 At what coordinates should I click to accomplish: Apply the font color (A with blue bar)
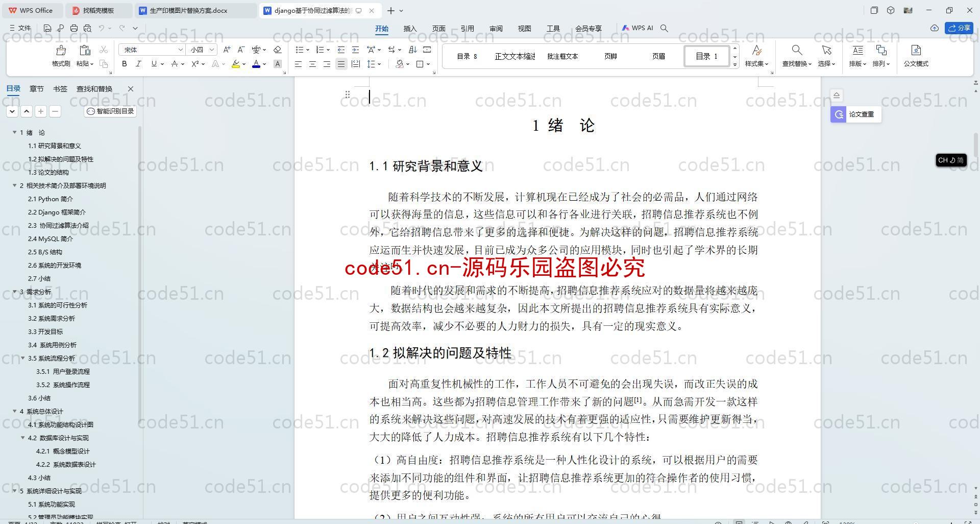tap(256, 64)
